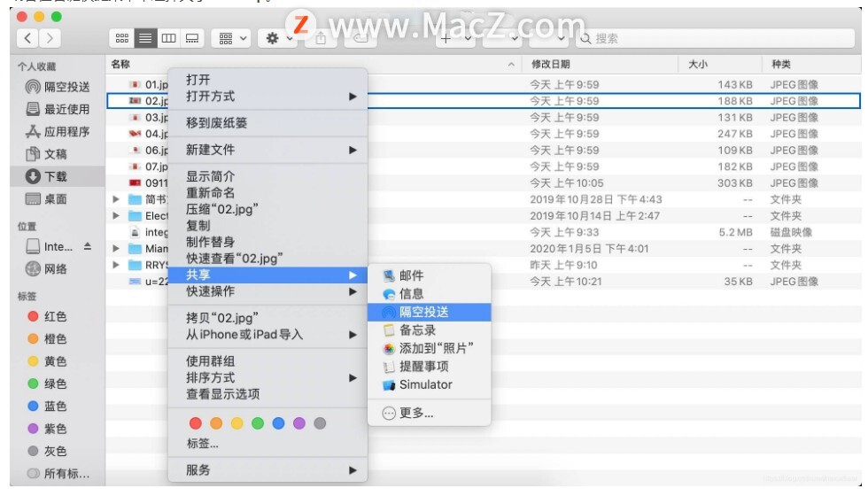Screen dimensions: 868x496
Task: Apply the purple tag dot in context menu
Action: click(299, 423)
